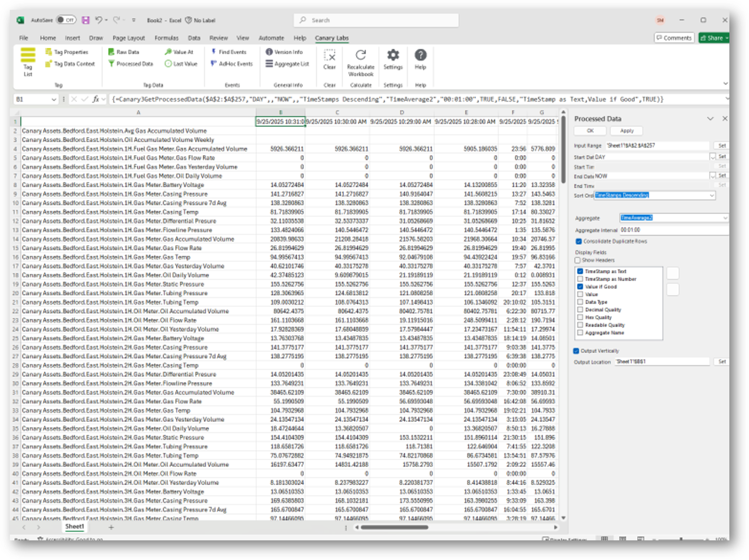The width and height of the screenshot is (749, 560).
Task: Open Canary Labs Settings
Action: coord(393,60)
